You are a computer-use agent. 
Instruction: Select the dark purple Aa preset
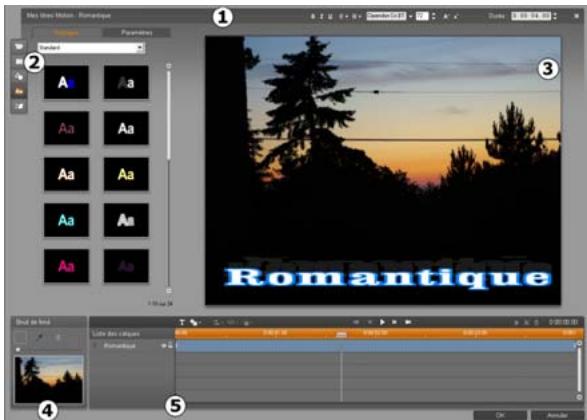(126, 266)
